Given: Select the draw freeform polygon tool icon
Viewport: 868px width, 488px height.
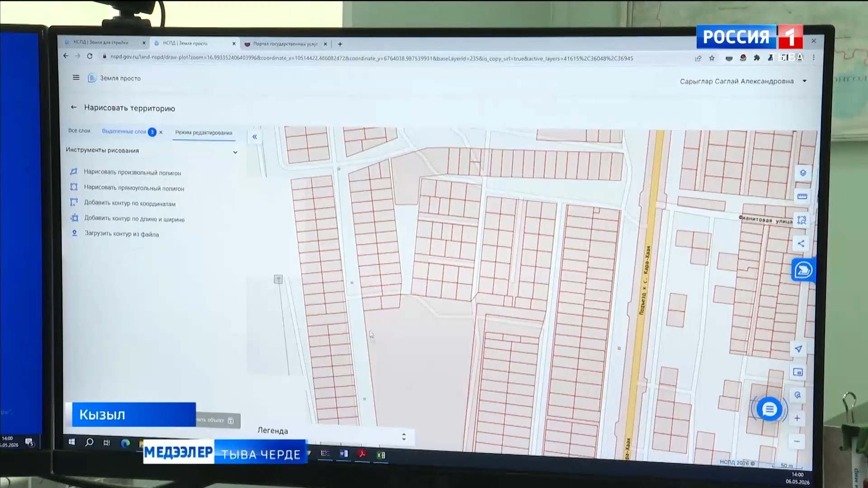Looking at the screenshot, I should pos(74,172).
